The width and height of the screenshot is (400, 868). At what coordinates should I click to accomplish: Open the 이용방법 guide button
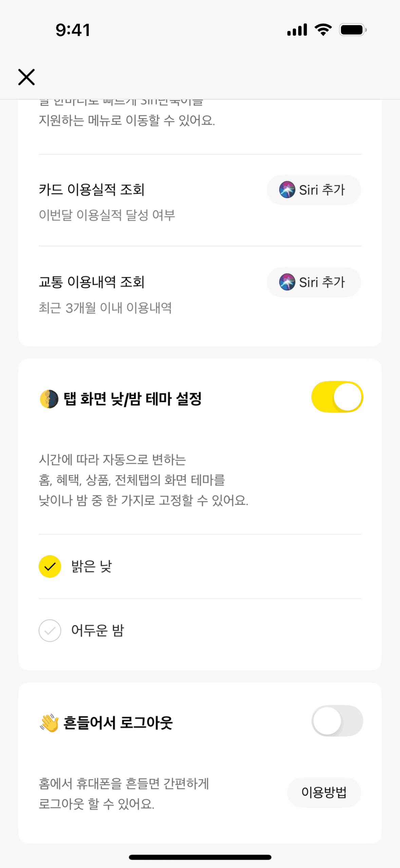tap(324, 792)
